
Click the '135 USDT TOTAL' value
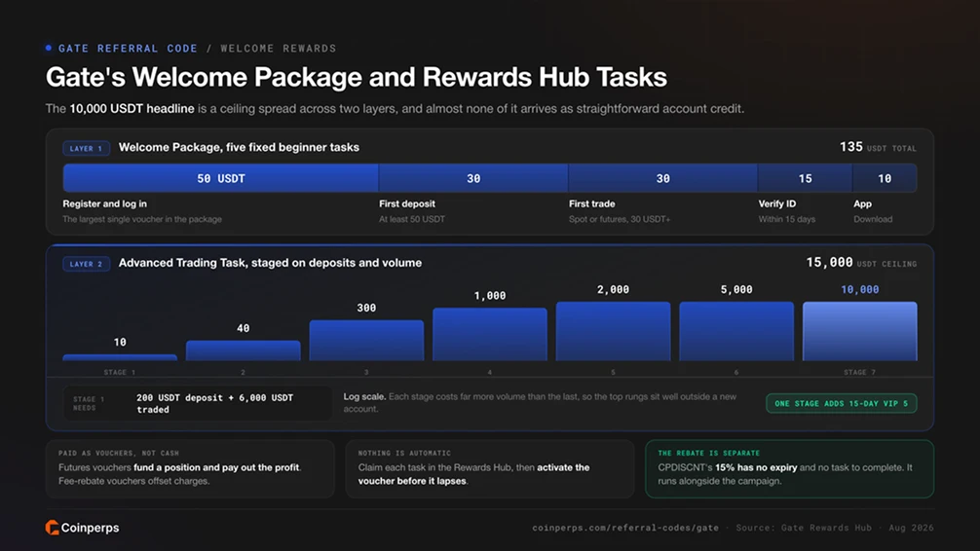click(x=878, y=147)
